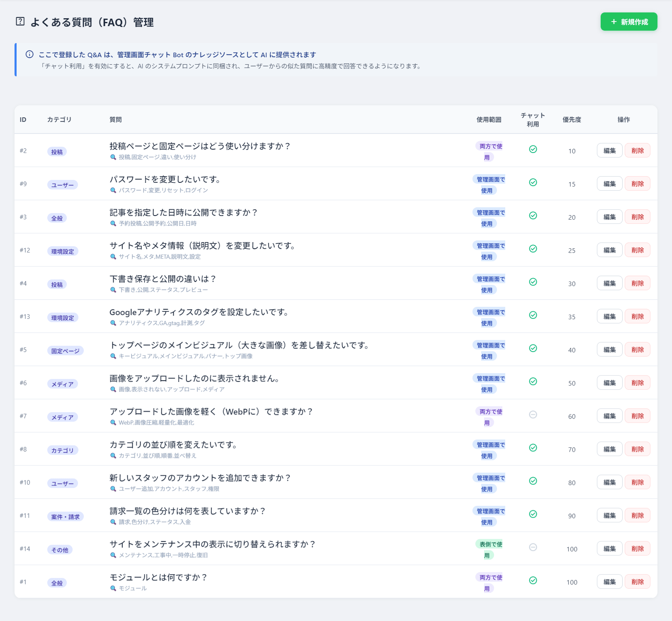Click 編集 in row #11

pyautogui.click(x=609, y=515)
